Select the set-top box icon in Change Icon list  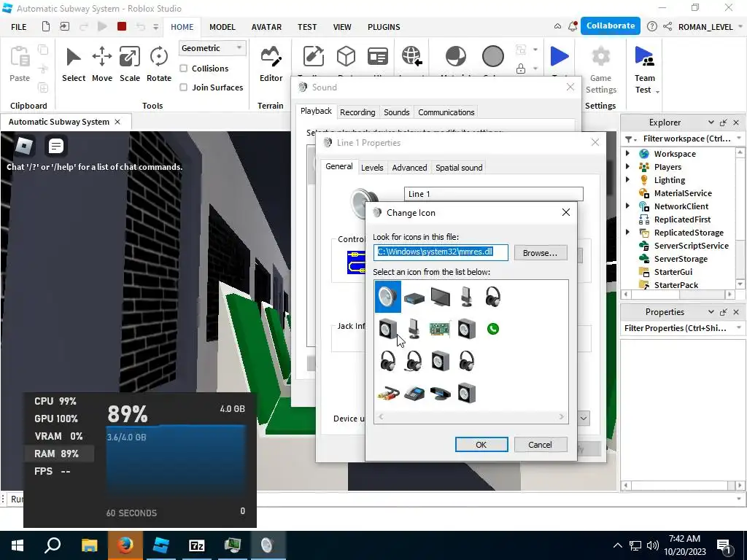(x=414, y=297)
